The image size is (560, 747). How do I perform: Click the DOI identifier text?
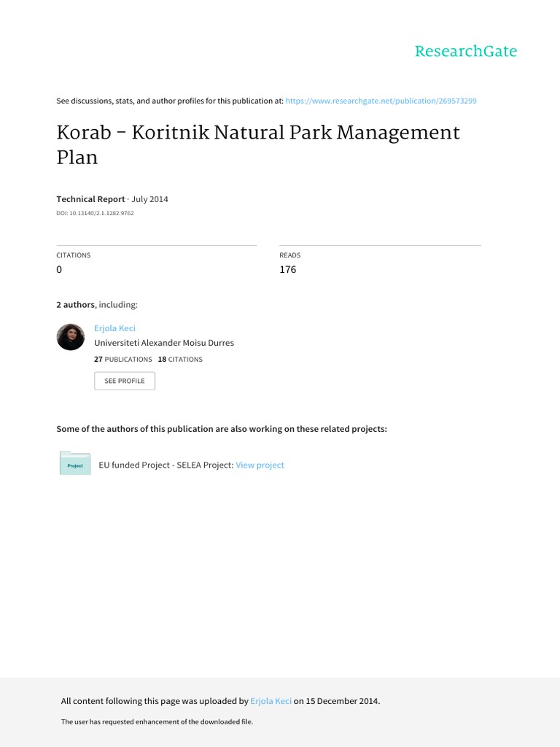tap(95, 213)
